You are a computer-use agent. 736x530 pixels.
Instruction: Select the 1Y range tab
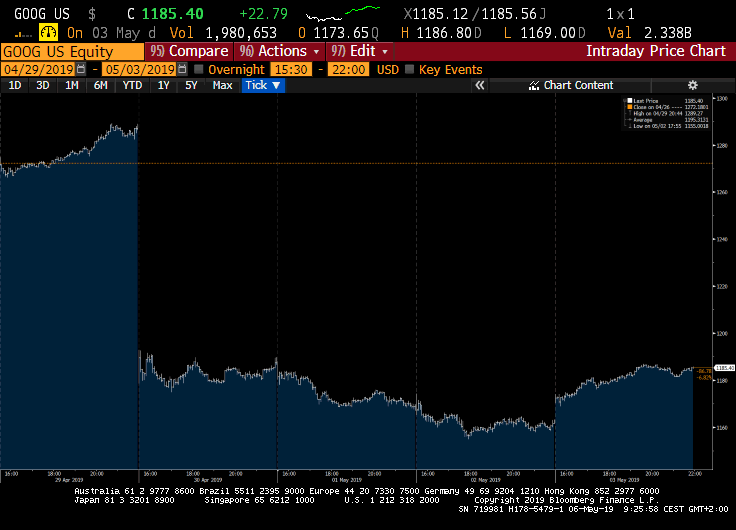[163, 85]
